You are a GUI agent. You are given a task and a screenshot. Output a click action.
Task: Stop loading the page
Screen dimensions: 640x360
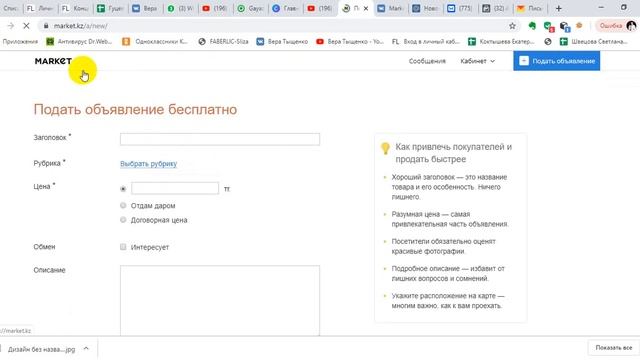point(26,26)
